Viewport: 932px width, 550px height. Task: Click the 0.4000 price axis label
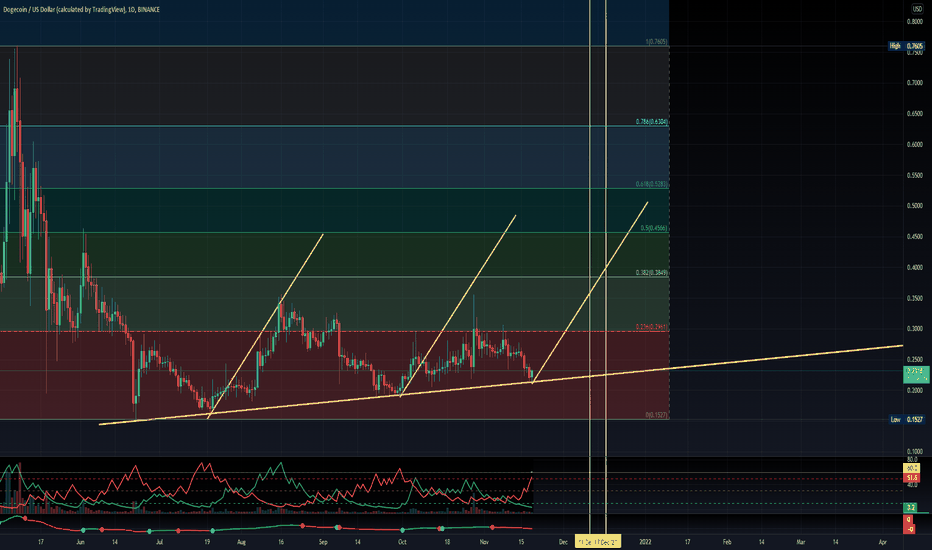coord(915,268)
